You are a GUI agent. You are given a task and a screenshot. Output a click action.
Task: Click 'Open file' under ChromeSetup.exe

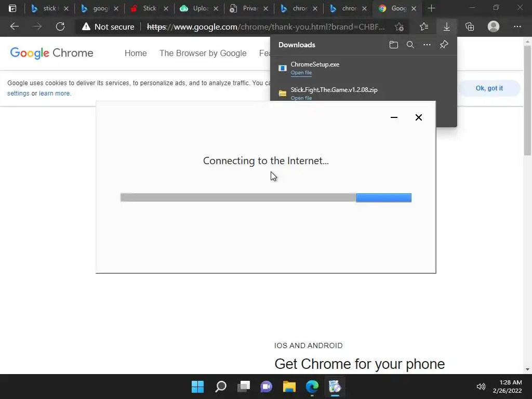(301, 73)
